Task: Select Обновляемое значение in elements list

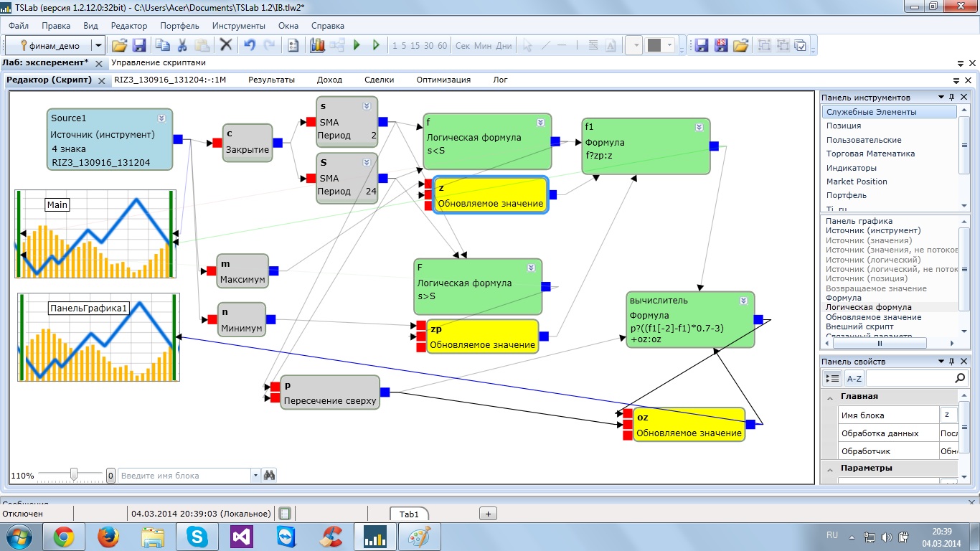Action: tap(873, 317)
